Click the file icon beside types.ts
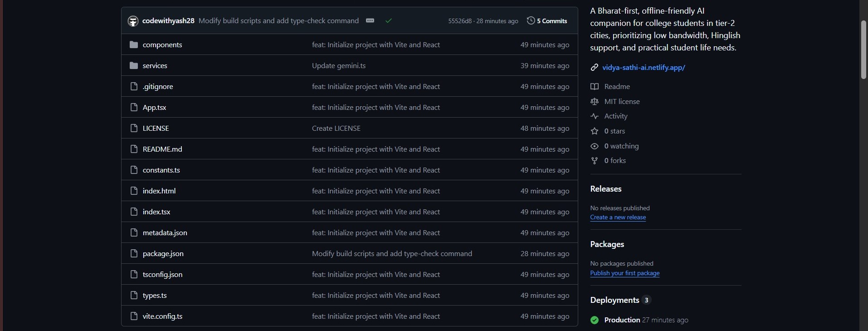This screenshot has width=868, height=331. click(133, 295)
